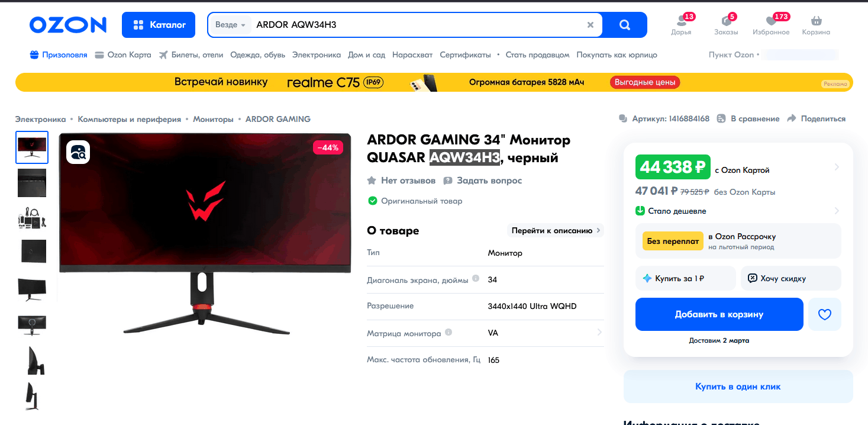Image resolution: width=868 pixels, height=425 pixels.
Task: Select the second thumbnail of monitor close-up
Action: (x=32, y=183)
